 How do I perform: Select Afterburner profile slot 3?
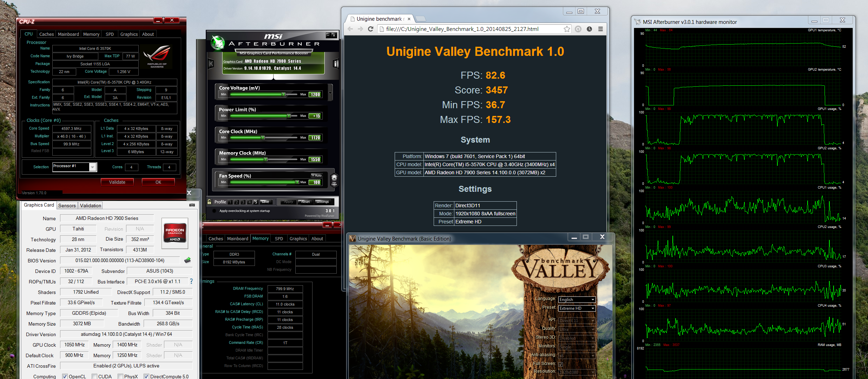tap(243, 202)
